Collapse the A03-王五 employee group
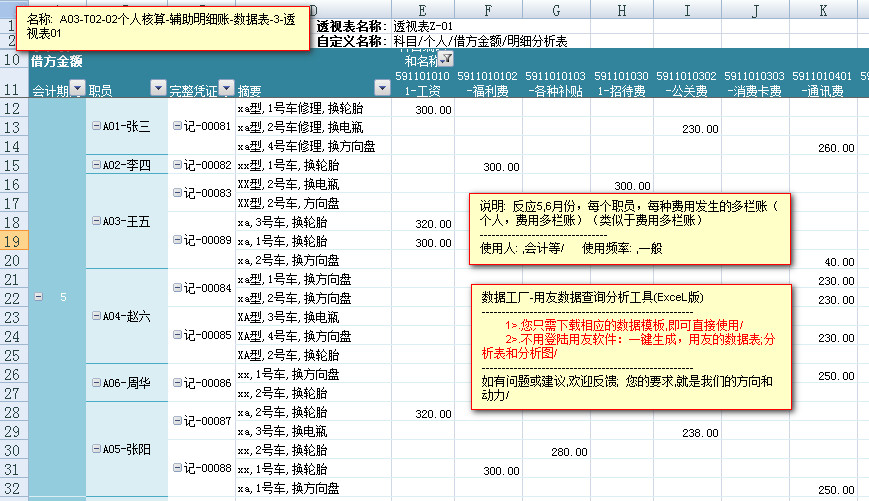869x501 pixels. tap(96, 222)
